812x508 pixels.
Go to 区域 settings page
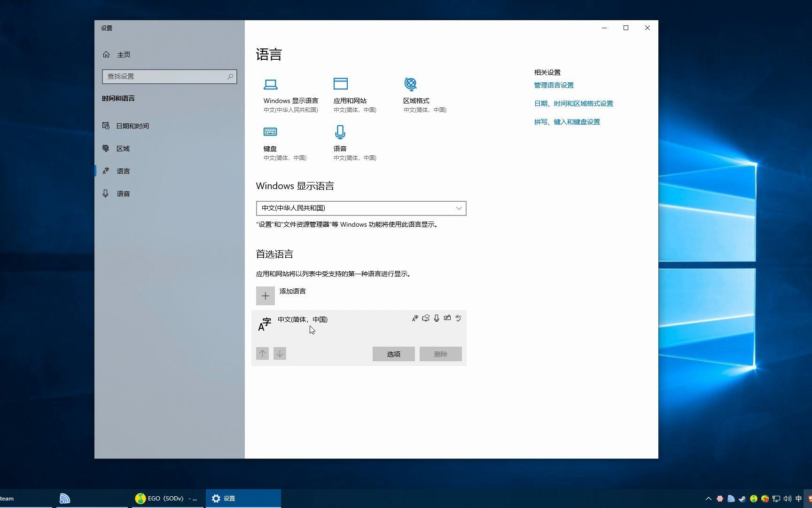(170, 149)
